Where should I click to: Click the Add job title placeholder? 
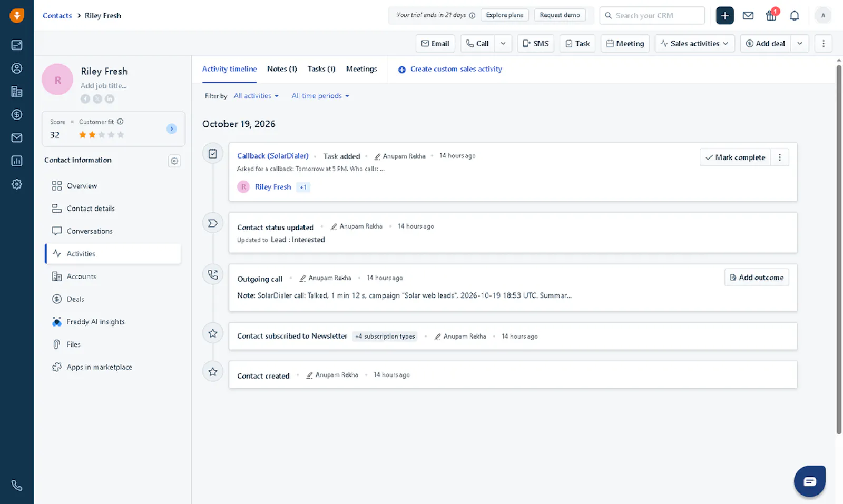point(103,86)
